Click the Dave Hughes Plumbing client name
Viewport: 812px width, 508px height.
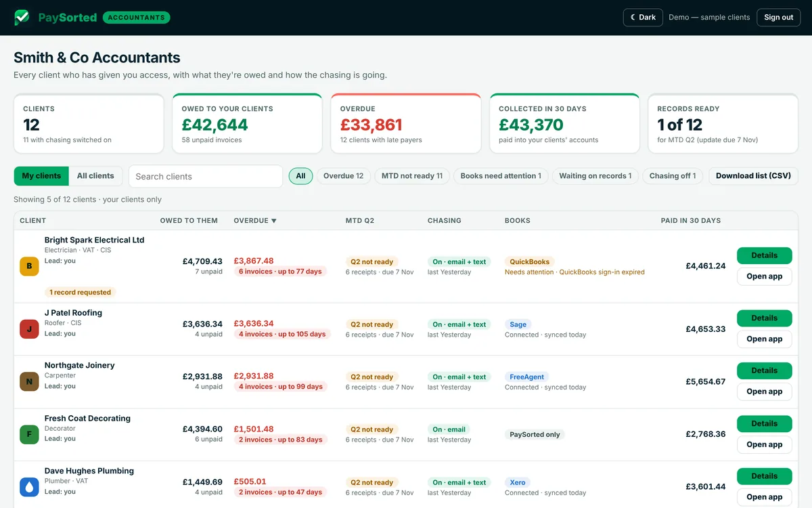click(x=89, y=471)
